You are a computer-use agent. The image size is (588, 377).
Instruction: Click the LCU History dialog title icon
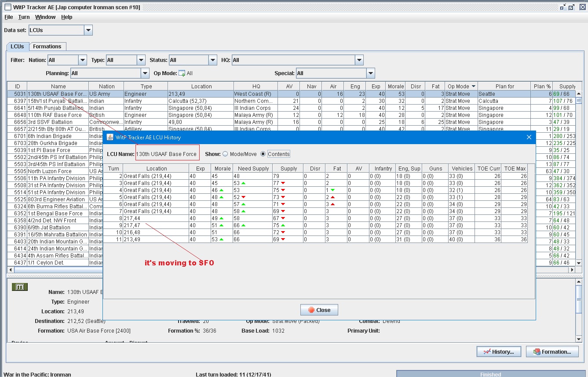click(x=110, y=137)
